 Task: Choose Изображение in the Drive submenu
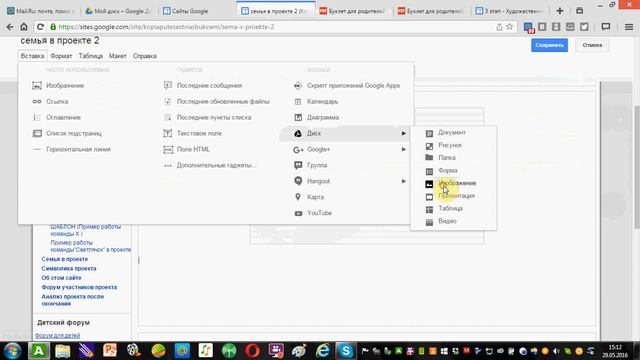(457, 183)
